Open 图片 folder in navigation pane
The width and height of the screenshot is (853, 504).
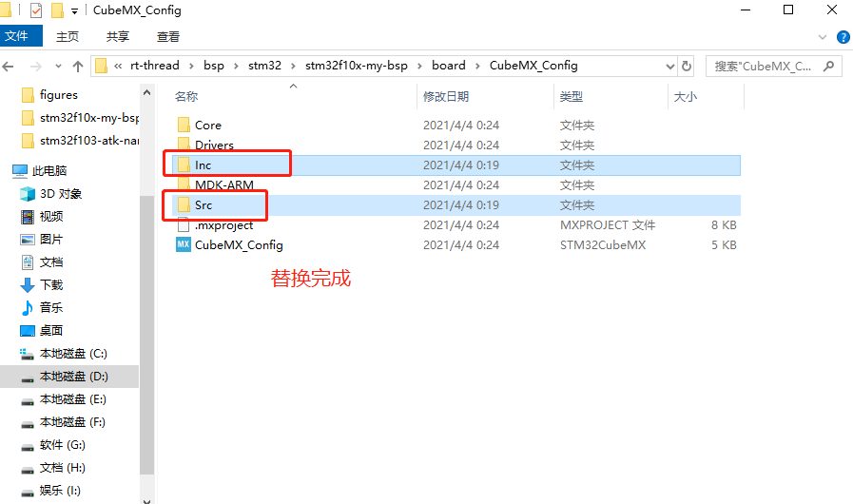(x=51, y=240)
